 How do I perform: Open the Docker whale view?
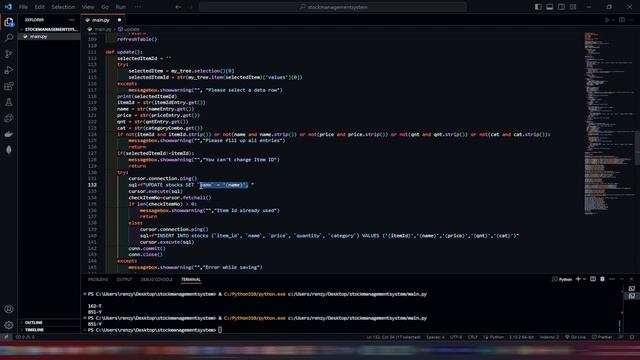pyautogui.click(x=9, y=134)
